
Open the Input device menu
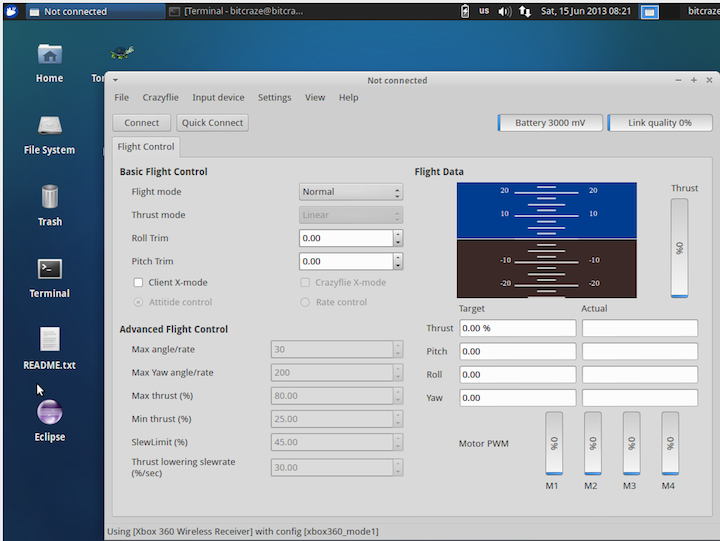(x=218, y=98)
